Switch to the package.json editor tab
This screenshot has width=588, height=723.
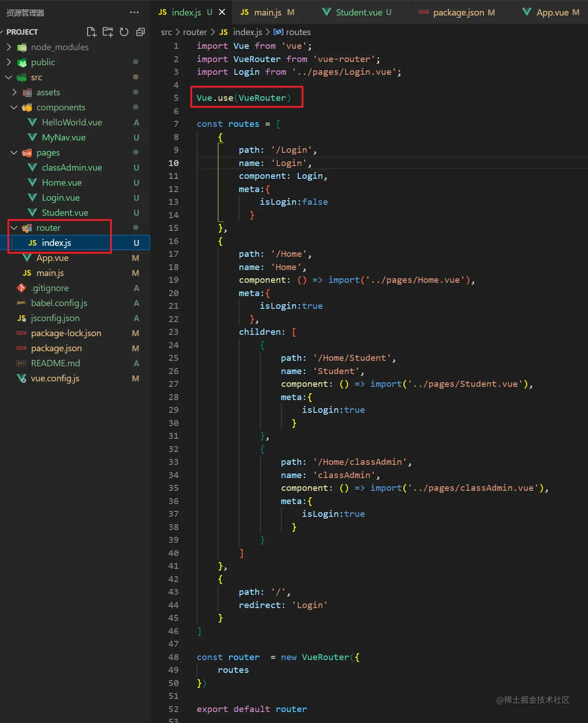pyautogui.click(x=463, y=12)
